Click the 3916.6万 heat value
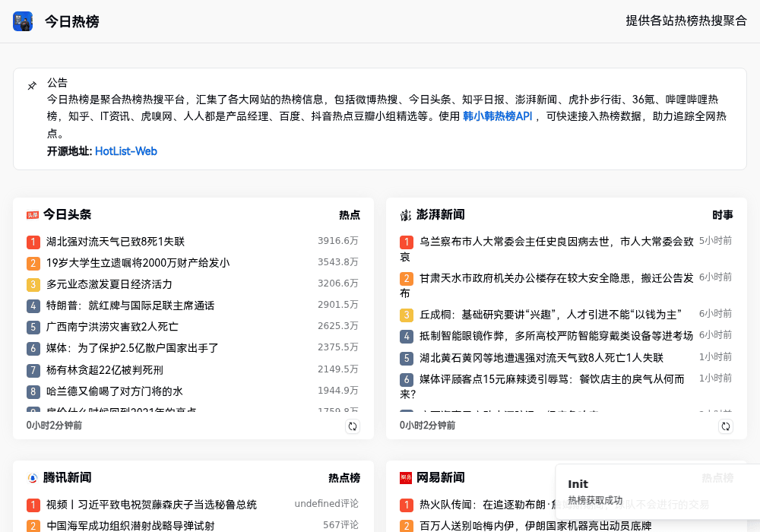This screenshot has height=532, width=760. coord(338,241)
